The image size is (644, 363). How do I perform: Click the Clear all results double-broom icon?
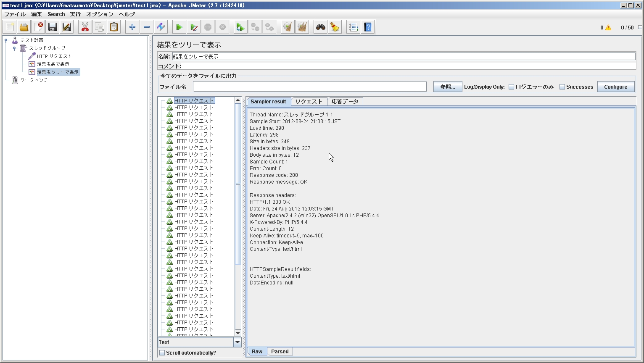tap(302, 27)
